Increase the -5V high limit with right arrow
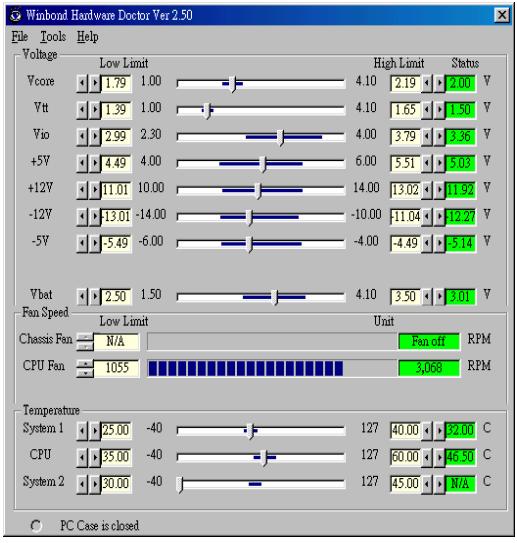 [439, 243]
